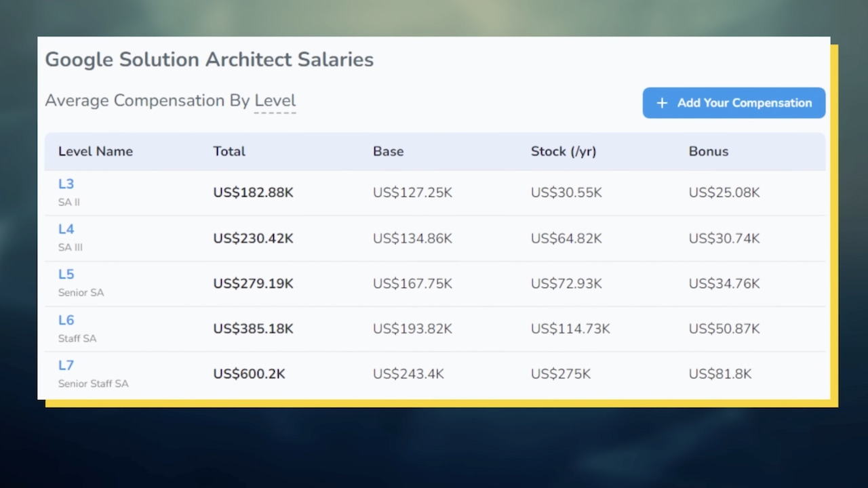Click the US$167.75K base salary cell

point(412,284)
